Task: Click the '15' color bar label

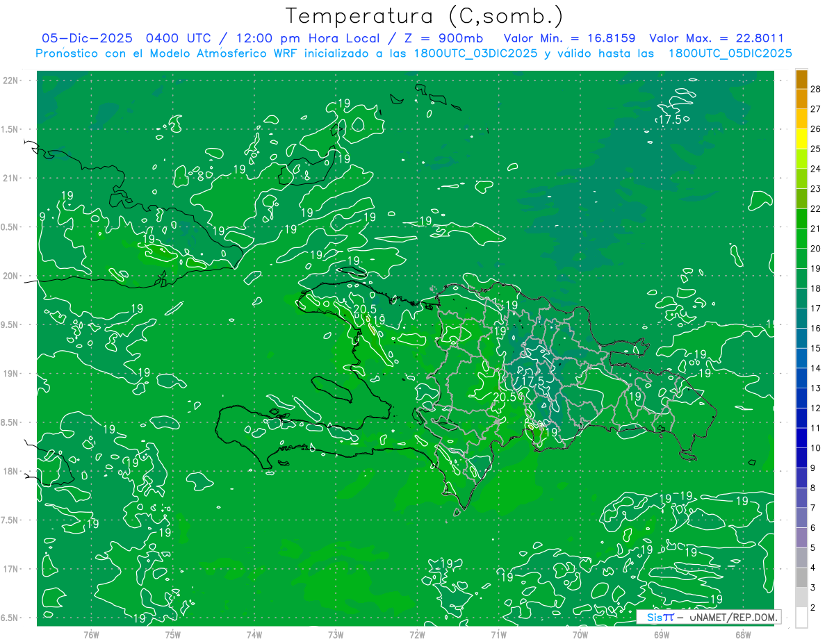Action: pos(816,348)
